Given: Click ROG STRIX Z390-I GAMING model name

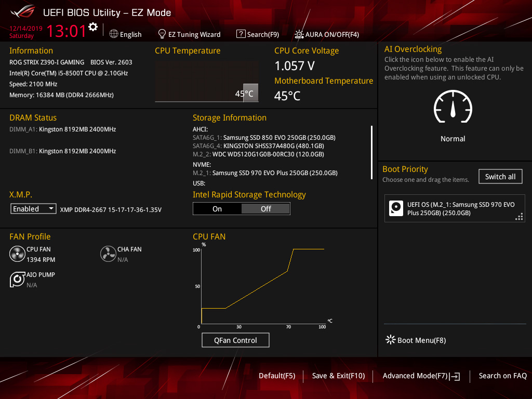Looking at the screenshot, I should coord(47,62).
